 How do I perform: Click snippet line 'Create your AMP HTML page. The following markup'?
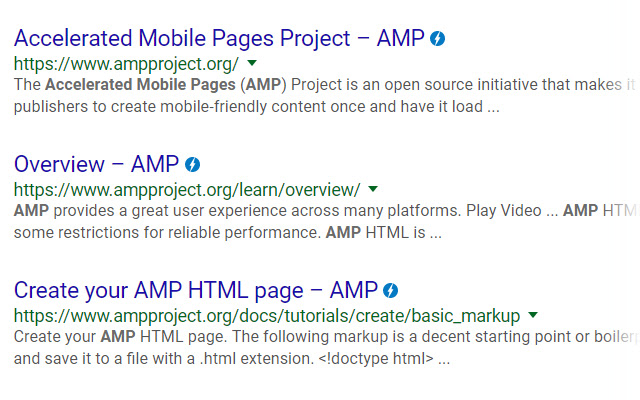click(325, 337)
